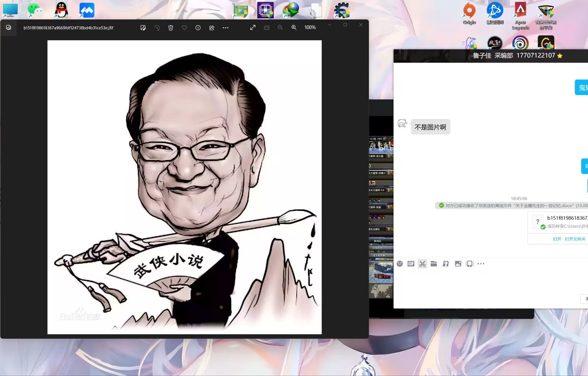Expand more tools with QQ chat three dots
This screenshot has height=376, width=588.
tap(481, 264)
